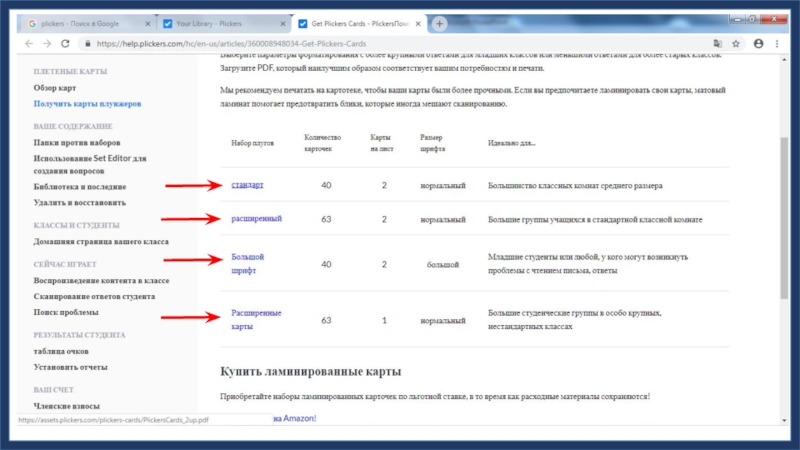The width and height of the screenshot is (800, 450).
Task: Click 'Идеально для...' column header
Action: tap(511, 143)
